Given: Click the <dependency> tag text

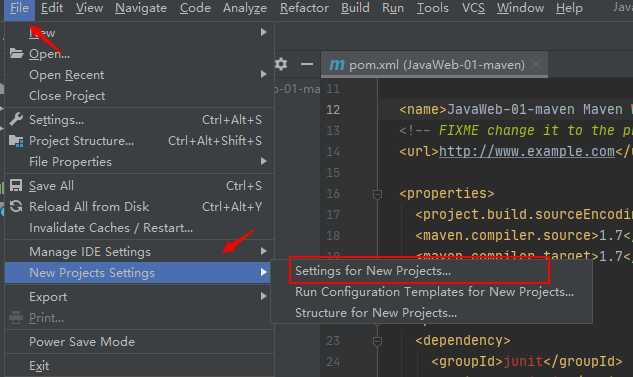Looking at the screenshot, I should point(463,340).
